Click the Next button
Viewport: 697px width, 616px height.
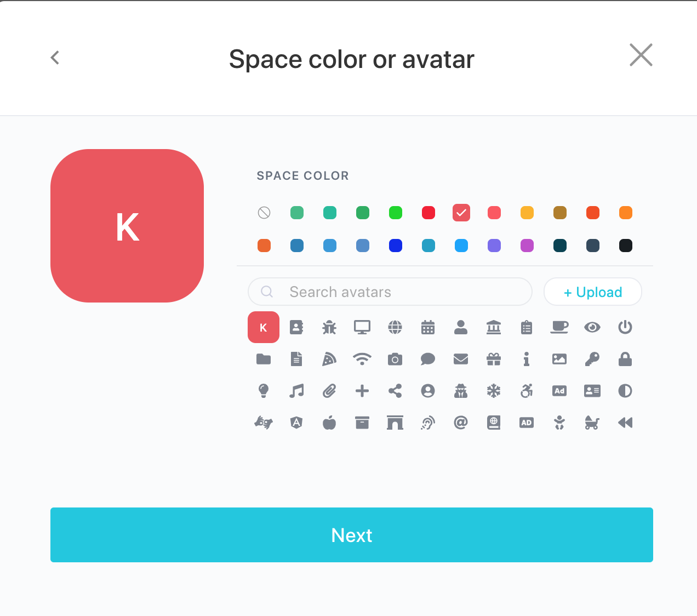pyautogui.click(x=352, y=535)
